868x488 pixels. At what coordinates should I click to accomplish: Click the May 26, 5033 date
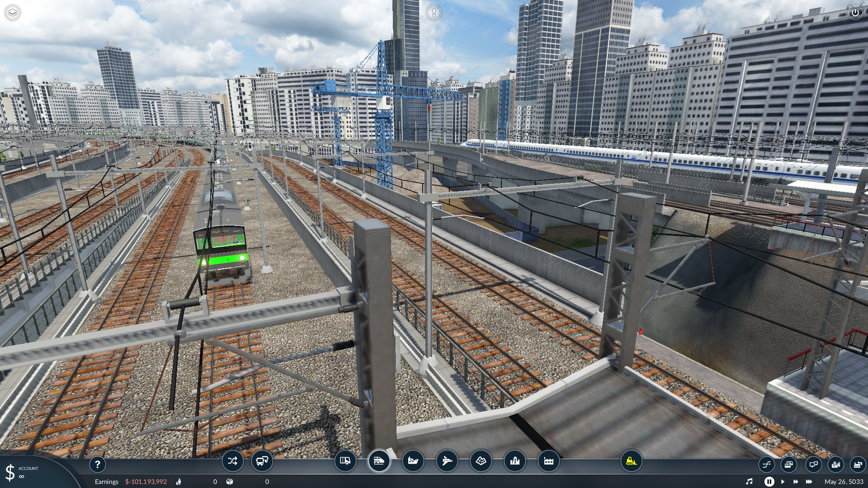[x=844, y=482]
